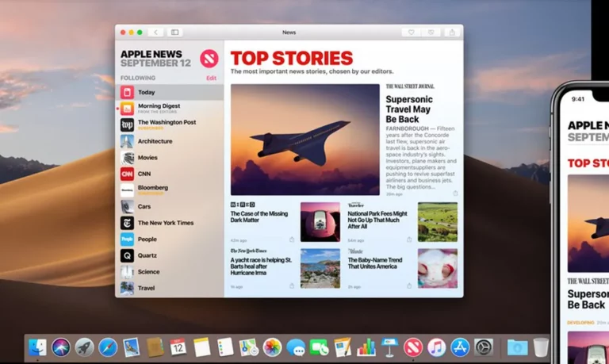Click the News app icon in Dock
Screen dimensions: 609x364
413,347
